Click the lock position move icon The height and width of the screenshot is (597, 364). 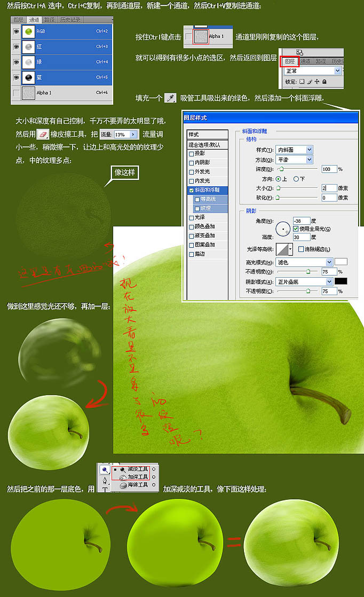coord(317,82)
